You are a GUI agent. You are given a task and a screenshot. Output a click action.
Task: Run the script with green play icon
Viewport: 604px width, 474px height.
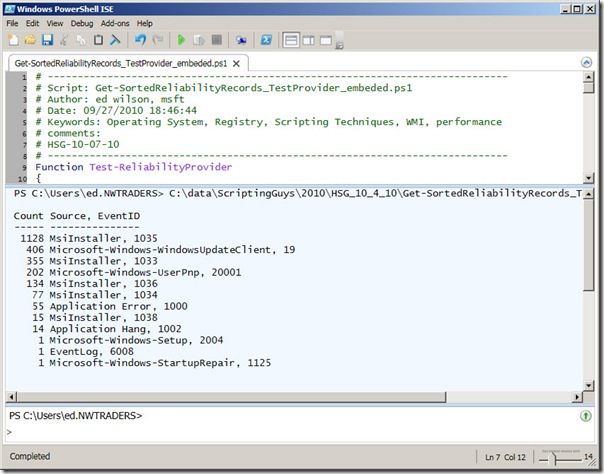coord(181,40)
